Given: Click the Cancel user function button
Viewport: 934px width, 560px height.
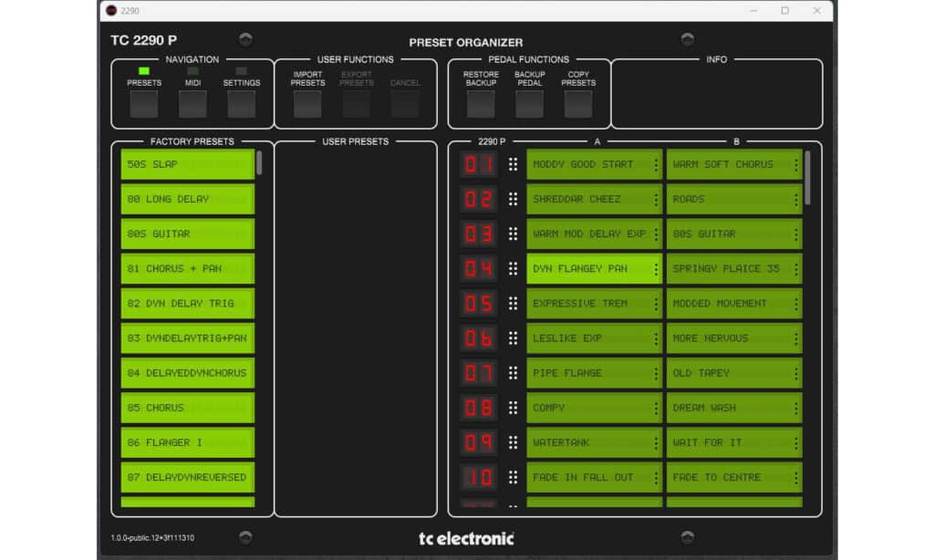Looking at the screenshot, I should pyautogui.click(x=405, y=104).
